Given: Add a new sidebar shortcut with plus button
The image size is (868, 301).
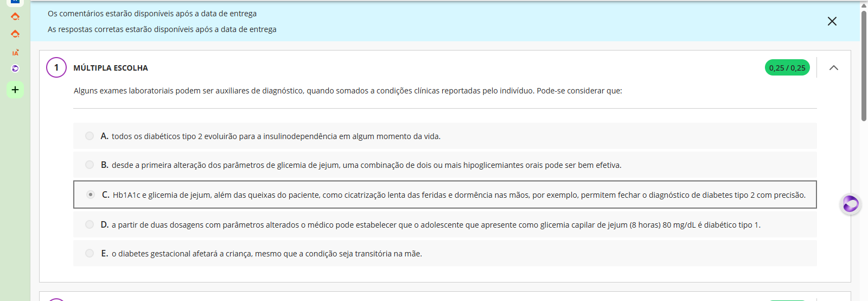Looking at the screenshot, I should click(x=15, y=90).
